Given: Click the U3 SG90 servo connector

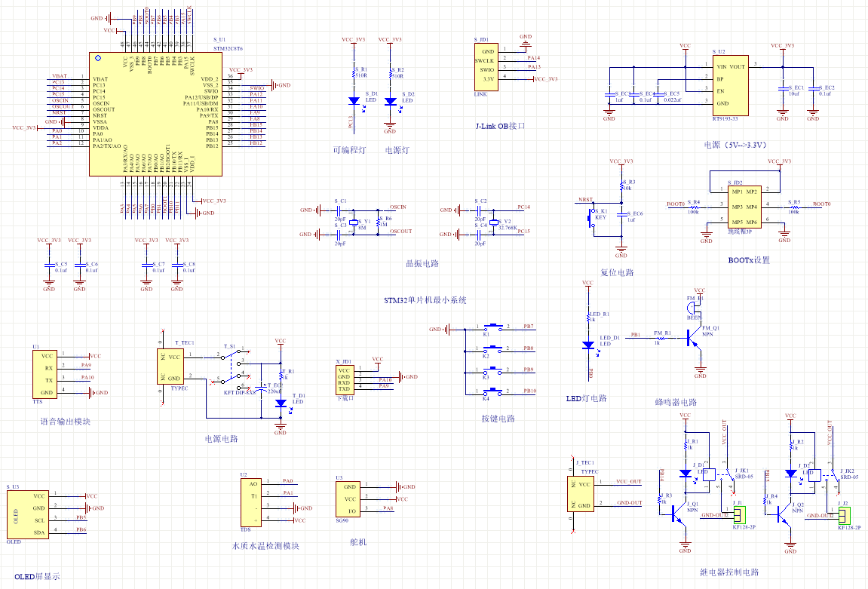Looking at the screenshot, I should click(349, 499).
